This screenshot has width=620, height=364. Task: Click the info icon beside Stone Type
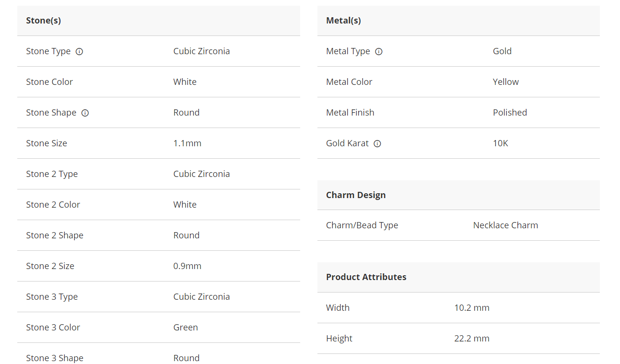click(80, 52)
